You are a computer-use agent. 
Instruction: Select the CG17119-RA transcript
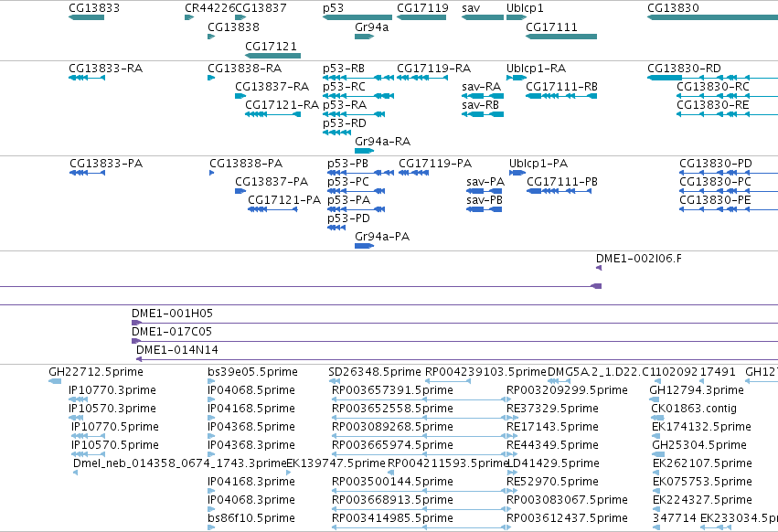[422, 78]
